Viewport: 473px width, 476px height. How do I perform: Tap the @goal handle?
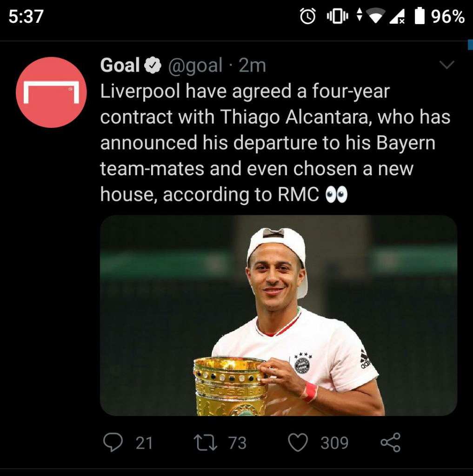click(195, 66)
